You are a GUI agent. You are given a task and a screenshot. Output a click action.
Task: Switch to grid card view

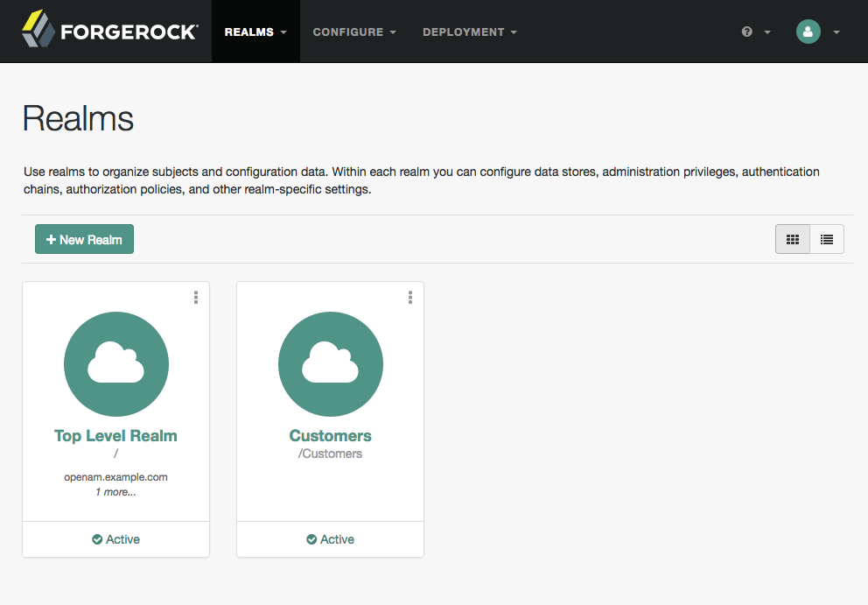(x=793, y=239)
